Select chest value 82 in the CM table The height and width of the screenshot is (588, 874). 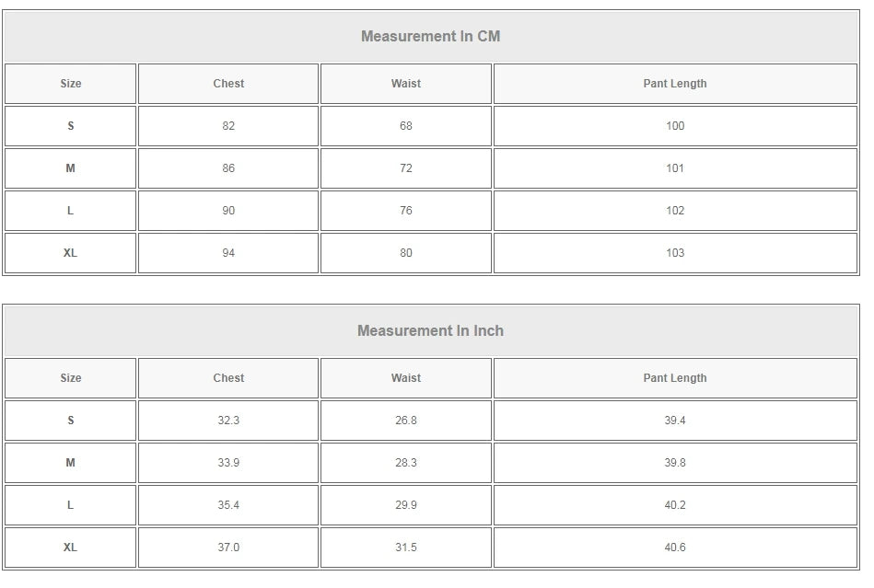(228, 126)
